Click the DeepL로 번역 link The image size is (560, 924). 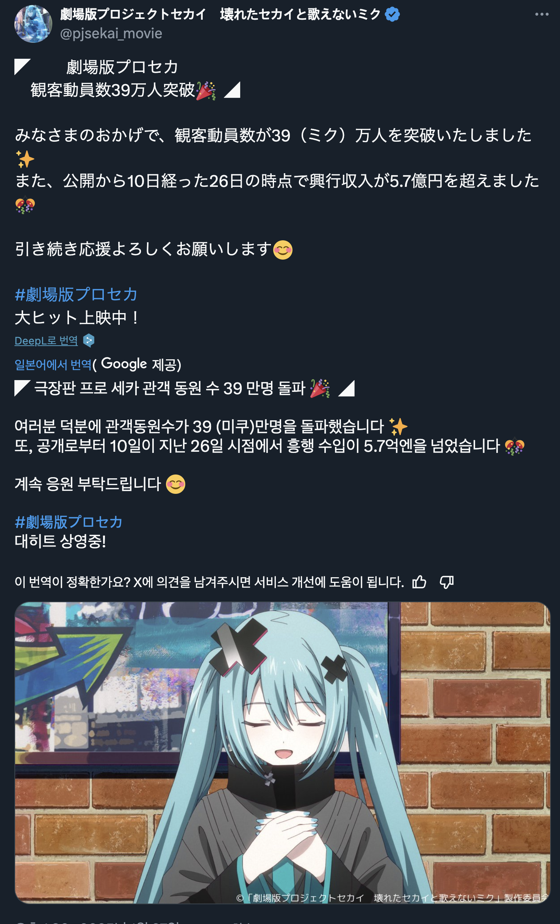coord(46,341)
